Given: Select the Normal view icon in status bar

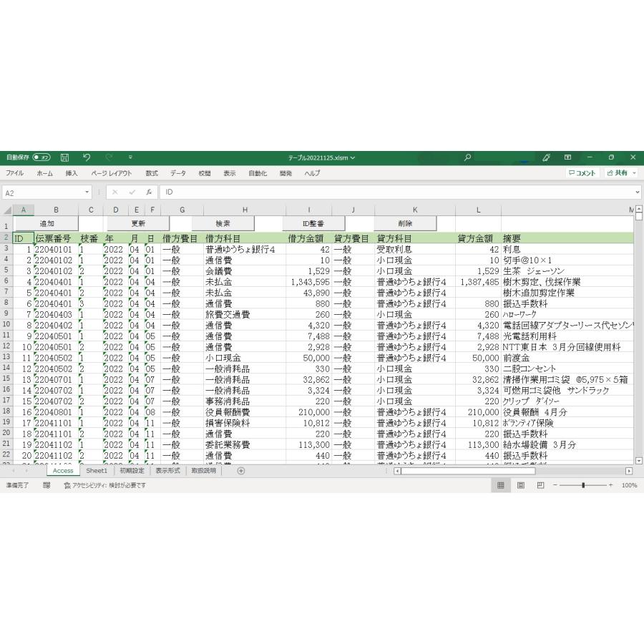Looking at the screenshot, I should 501,485.
